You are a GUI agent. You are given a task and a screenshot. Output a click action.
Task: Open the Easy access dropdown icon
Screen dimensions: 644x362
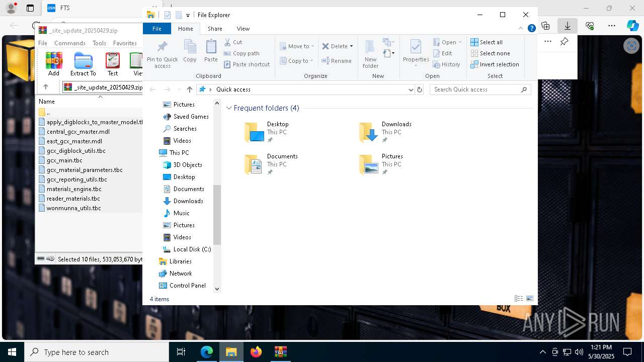click(388, 53)
